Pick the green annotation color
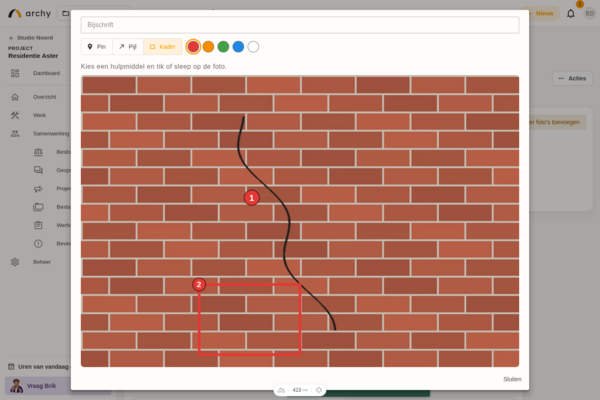 pyautogui.click(x=223, y=47)
